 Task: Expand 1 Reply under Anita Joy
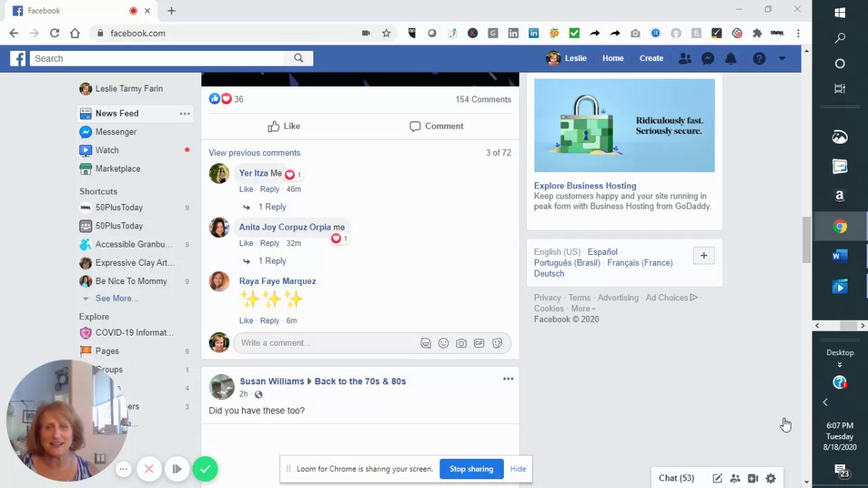click(272, 261)
